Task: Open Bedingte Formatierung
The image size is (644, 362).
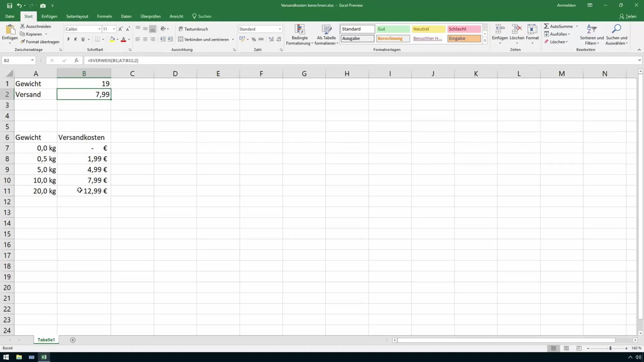Action: pos(299,35)
